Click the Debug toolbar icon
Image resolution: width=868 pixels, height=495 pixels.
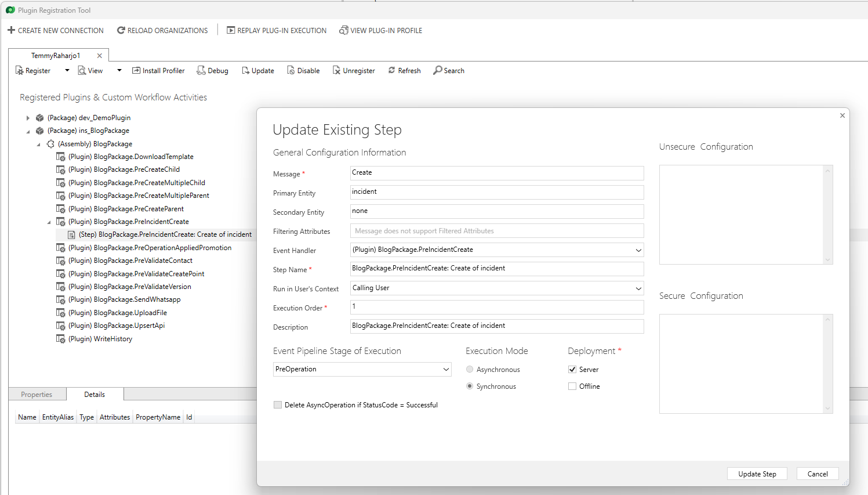point(201,70)
